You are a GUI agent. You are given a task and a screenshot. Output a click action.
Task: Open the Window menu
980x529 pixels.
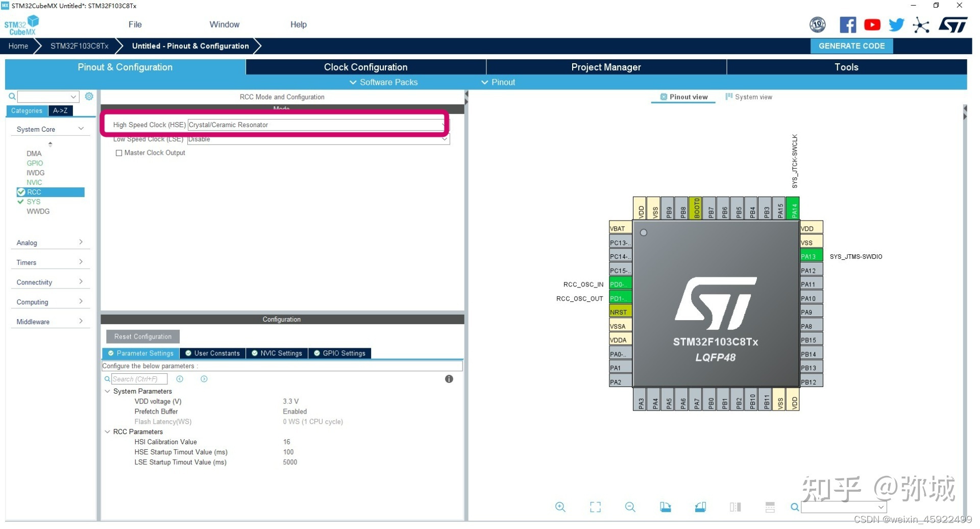(224, 25)
